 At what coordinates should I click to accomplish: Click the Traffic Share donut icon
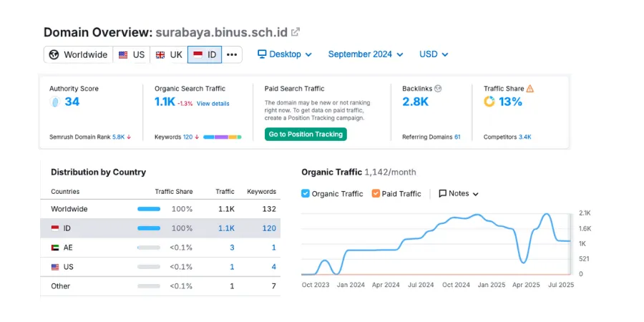click(489, 102)
